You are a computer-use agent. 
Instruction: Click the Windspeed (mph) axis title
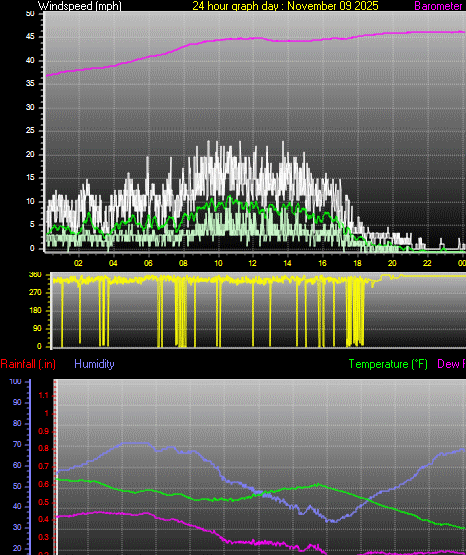80,6
